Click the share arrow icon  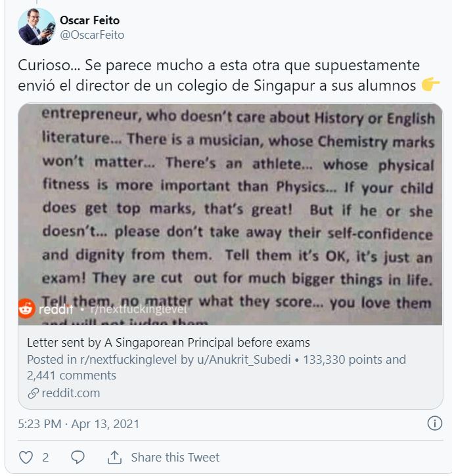click(x=114, y=457)
